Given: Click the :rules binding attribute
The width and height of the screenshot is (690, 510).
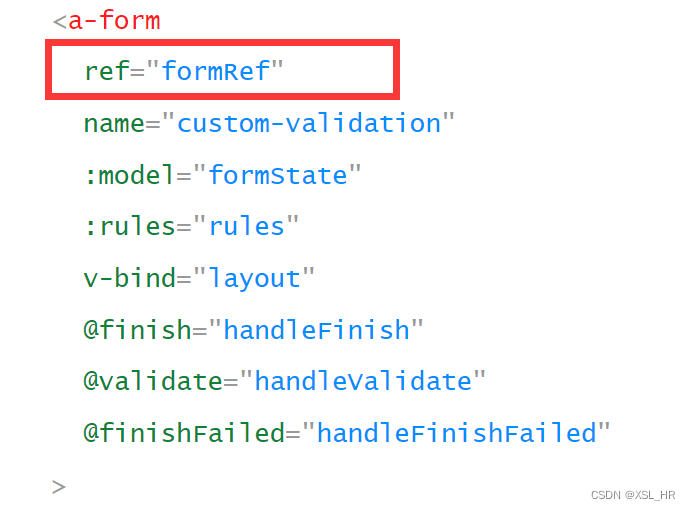Looking at the screenshot, I should point(129,226).
